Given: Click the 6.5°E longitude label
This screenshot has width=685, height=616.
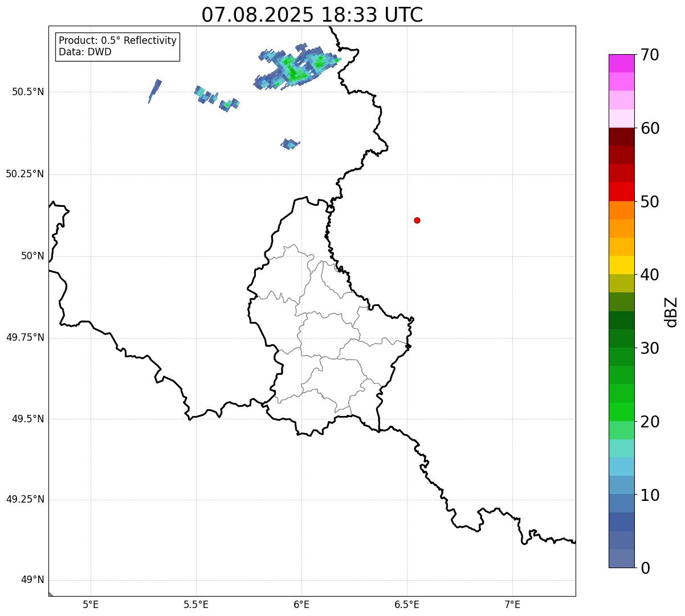Looking at the screenshot, I should [407, 605].
